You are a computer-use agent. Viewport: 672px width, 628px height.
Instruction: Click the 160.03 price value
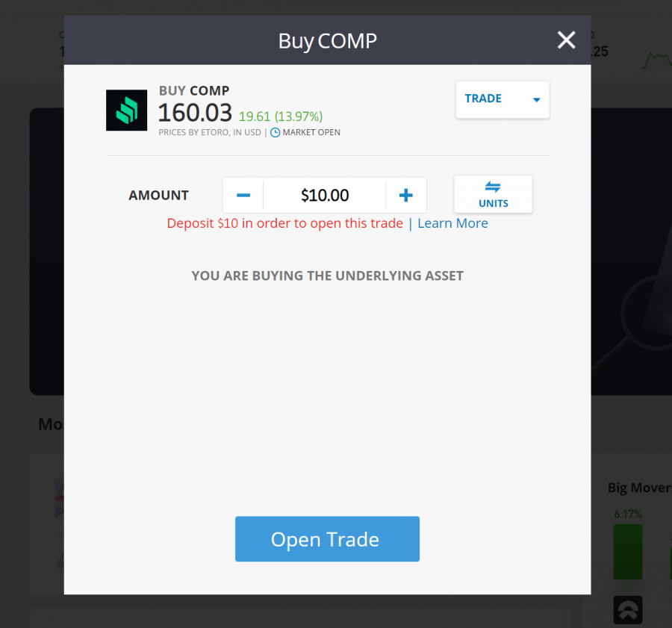(x=195, y=113)
